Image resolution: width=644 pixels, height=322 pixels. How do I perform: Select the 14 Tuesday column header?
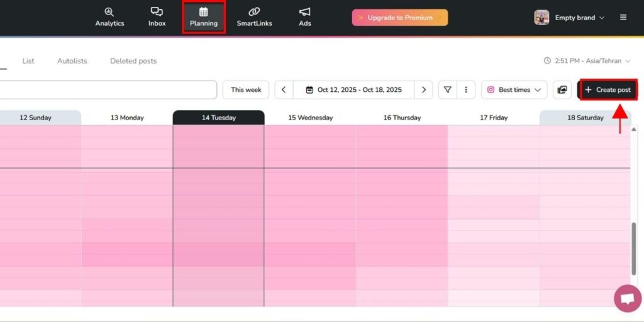tap(218, 118)
